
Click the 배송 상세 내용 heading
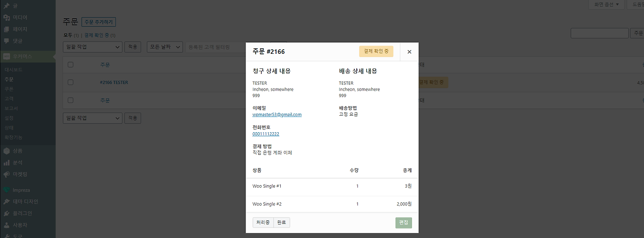358,71
